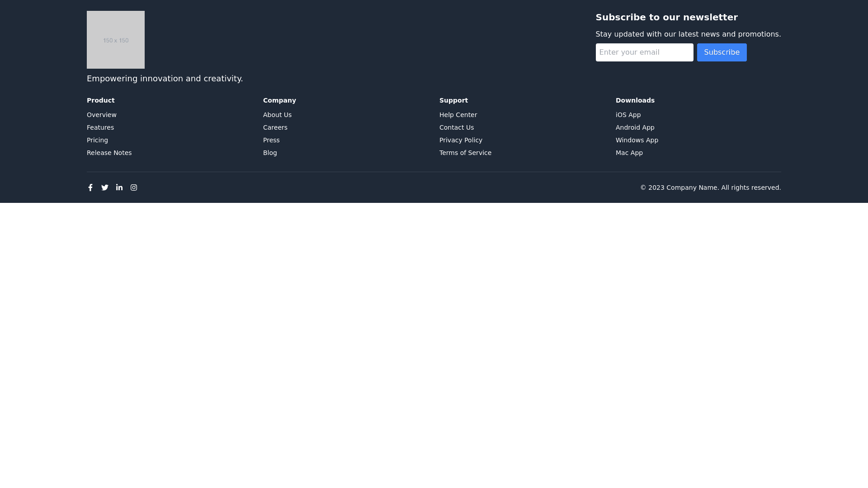868x488 pixels.
Task: Open the Release Notes link
Action: [109, 153]
